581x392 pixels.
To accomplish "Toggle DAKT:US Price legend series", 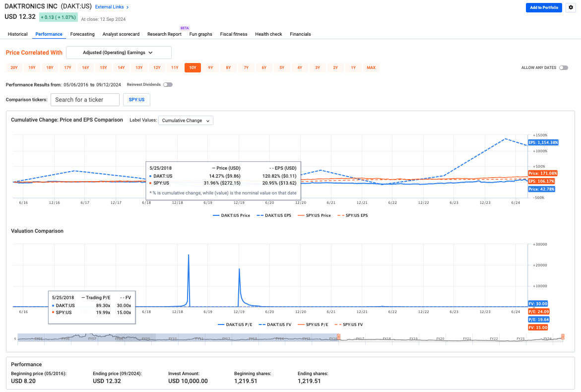I will [x=231, y=215].
